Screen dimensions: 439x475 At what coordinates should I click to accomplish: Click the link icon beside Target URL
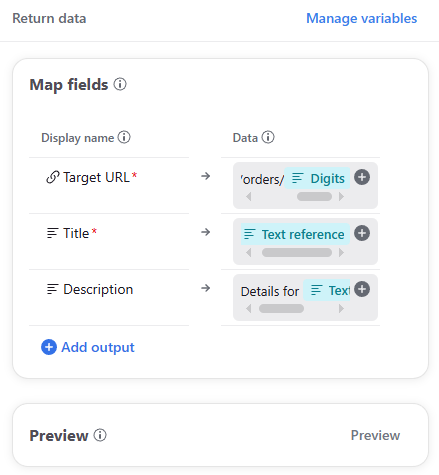(53, 177)
